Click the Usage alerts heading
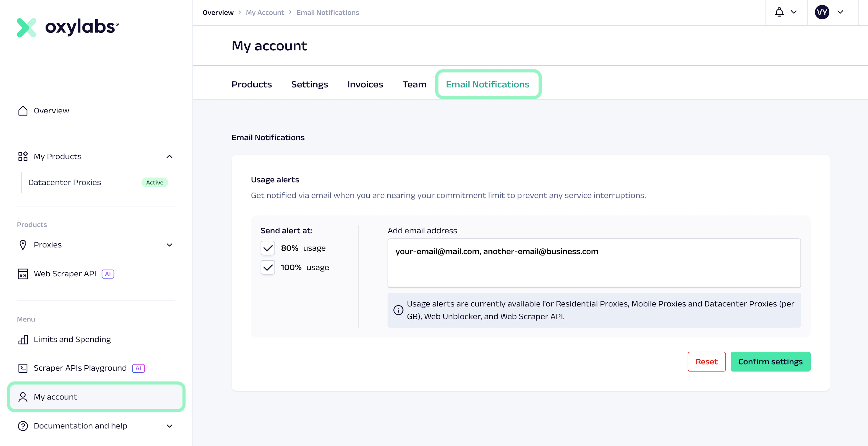The height and width of the screenshot is (446, 868). click(275, 179)
